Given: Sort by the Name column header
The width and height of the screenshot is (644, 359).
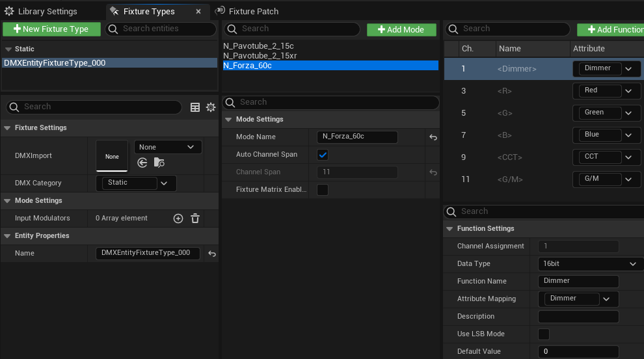Looking at the screenshot, I should point(533,49).
